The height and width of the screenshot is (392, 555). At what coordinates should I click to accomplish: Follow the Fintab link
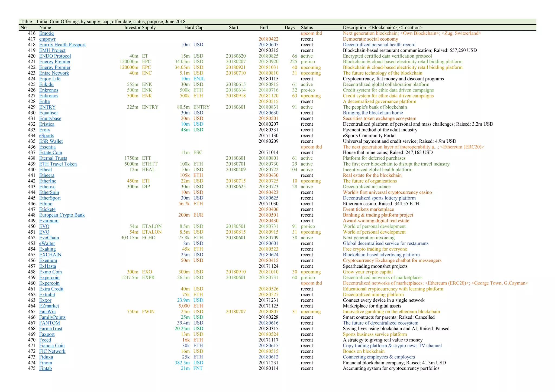click(x=46, y=368)
